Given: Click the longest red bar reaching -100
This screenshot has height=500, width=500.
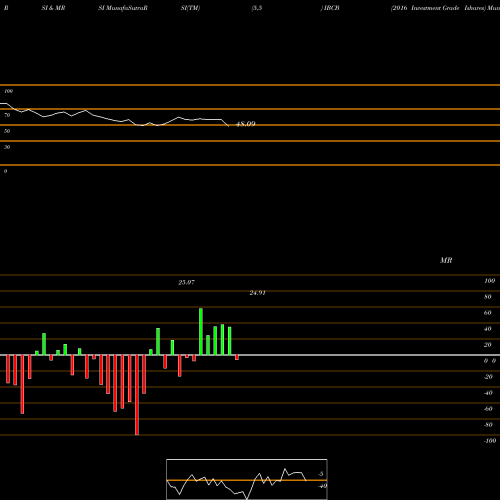Looking at the screenshot, I should 137,395.
